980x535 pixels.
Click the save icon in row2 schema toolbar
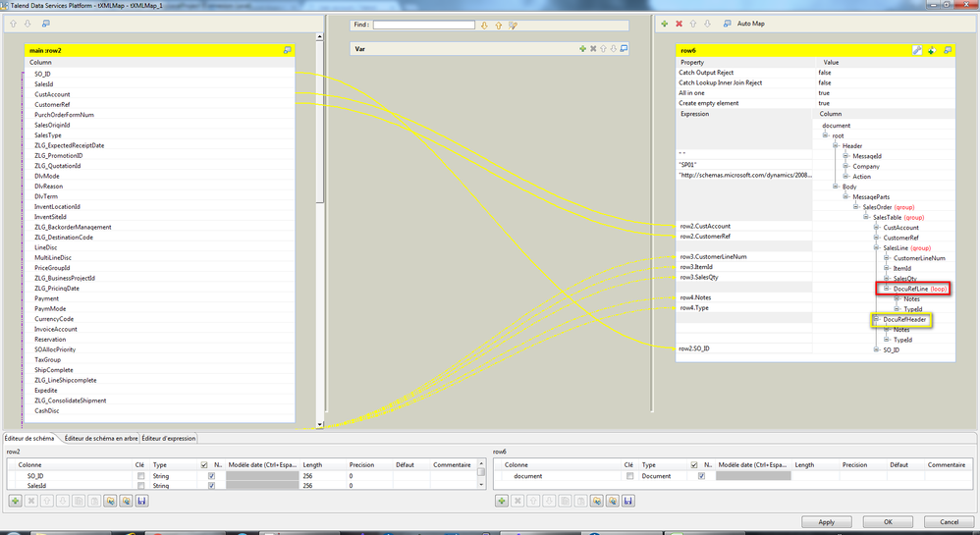pyautogui.click(x=142, y=501)
